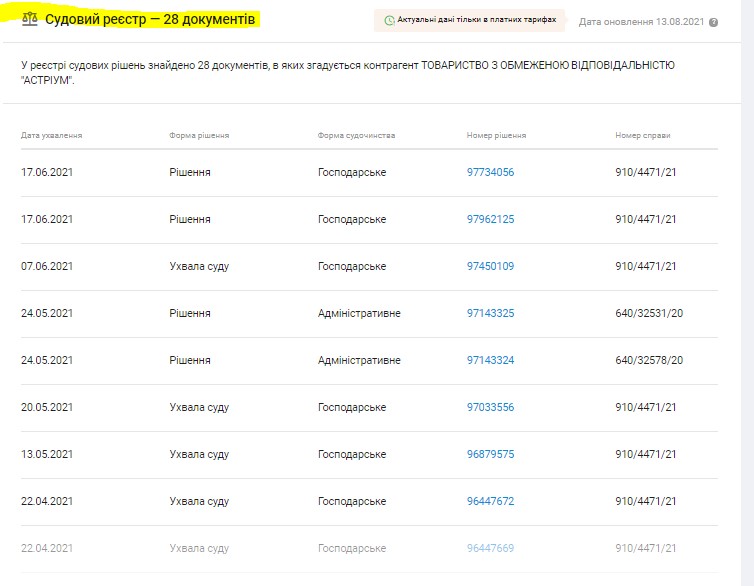The height and width of the screenshot is (586, 754).
Task: Click the Форма рішення column header
Action: pyautogui.click(x=199, y=135)
